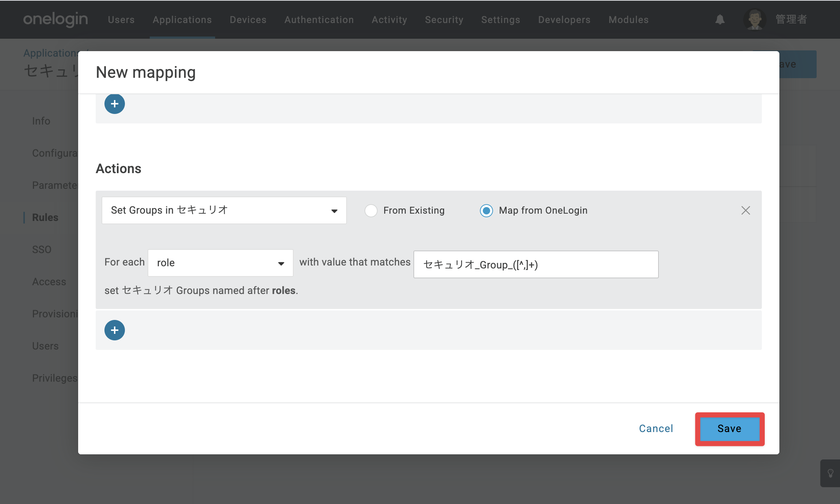The width and height of the screenshot is (840, 504).
Task: Cancel the new mapping dialog
Action: click(x=656, y=429)
